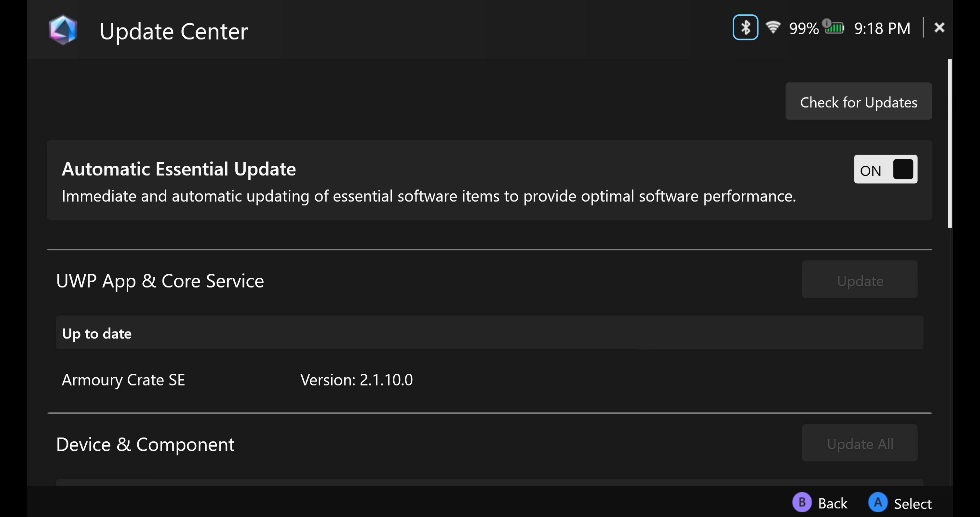Select the Up to date status row

pos(489,333)
